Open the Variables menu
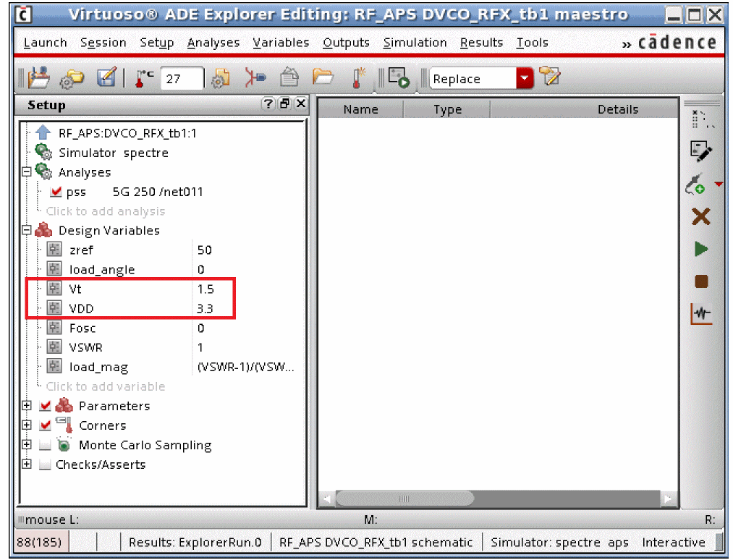Viewport: 733px width, 560px height. point(281,43)
